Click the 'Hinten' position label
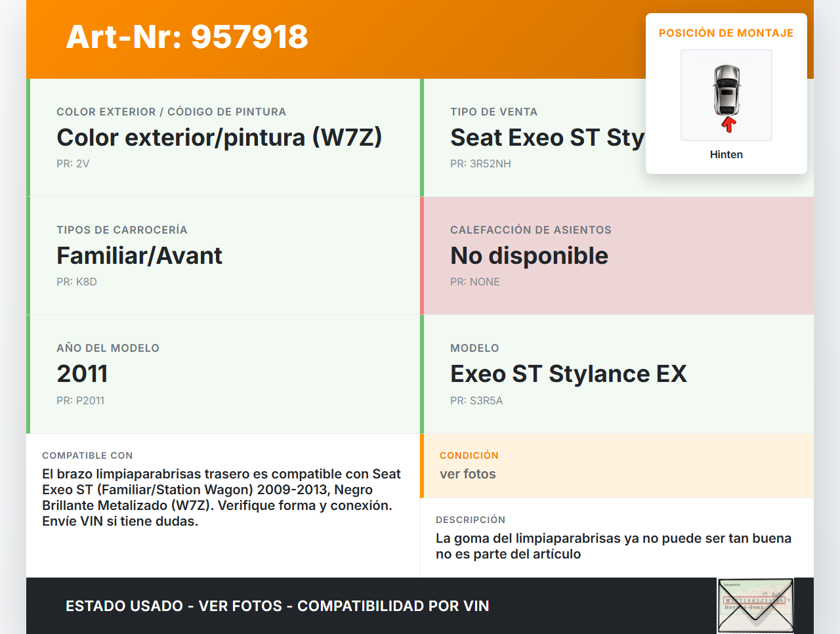 coord(726,155)
